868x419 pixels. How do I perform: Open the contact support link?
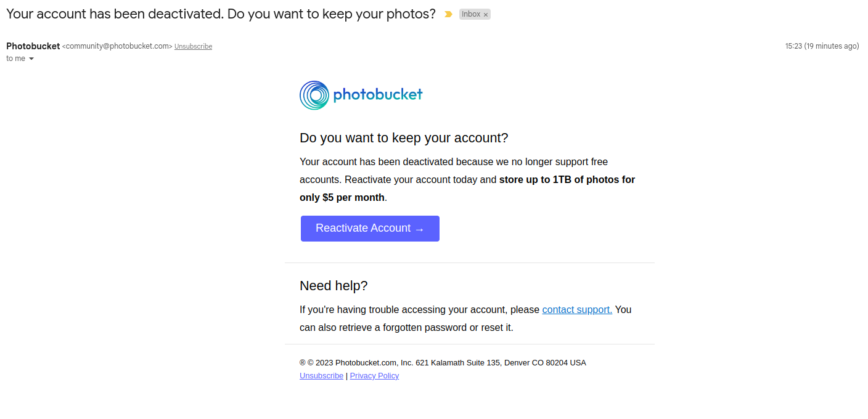(x=577, y=309)
